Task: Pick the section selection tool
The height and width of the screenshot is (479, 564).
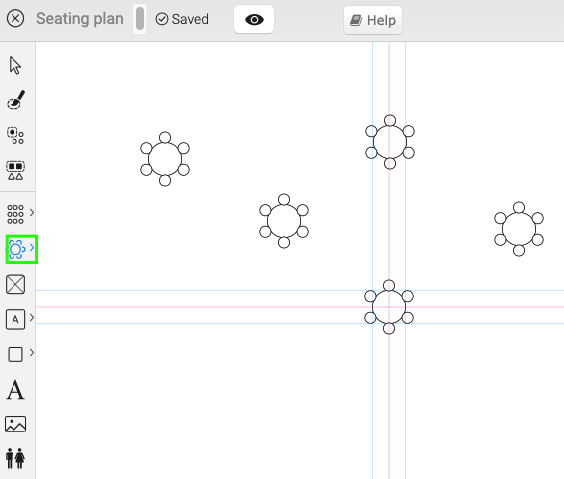Action: (15, 170)
